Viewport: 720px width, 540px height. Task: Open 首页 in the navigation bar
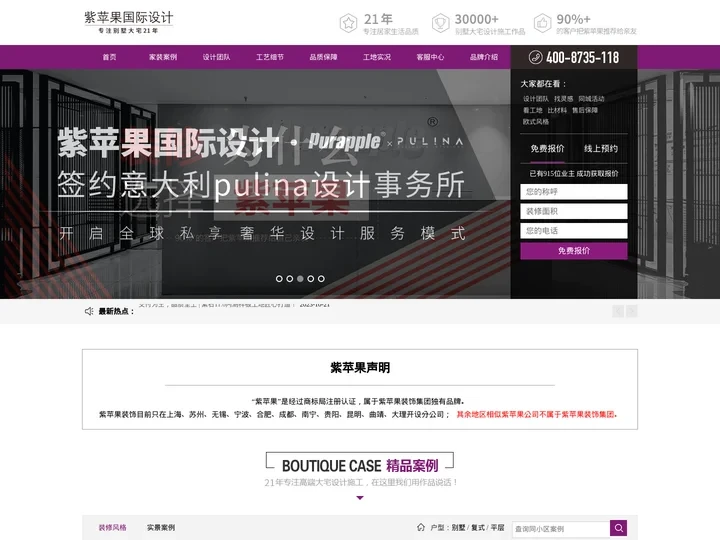109,57
